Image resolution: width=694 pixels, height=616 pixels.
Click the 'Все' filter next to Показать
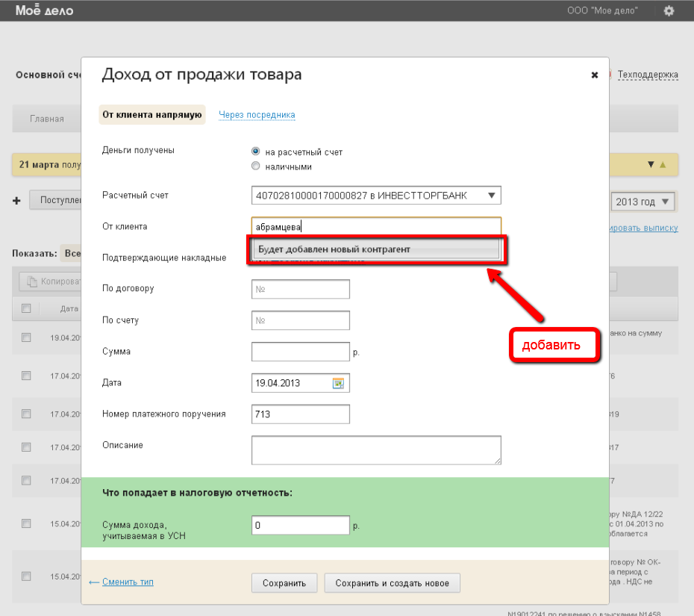click(x=72, y=253)
